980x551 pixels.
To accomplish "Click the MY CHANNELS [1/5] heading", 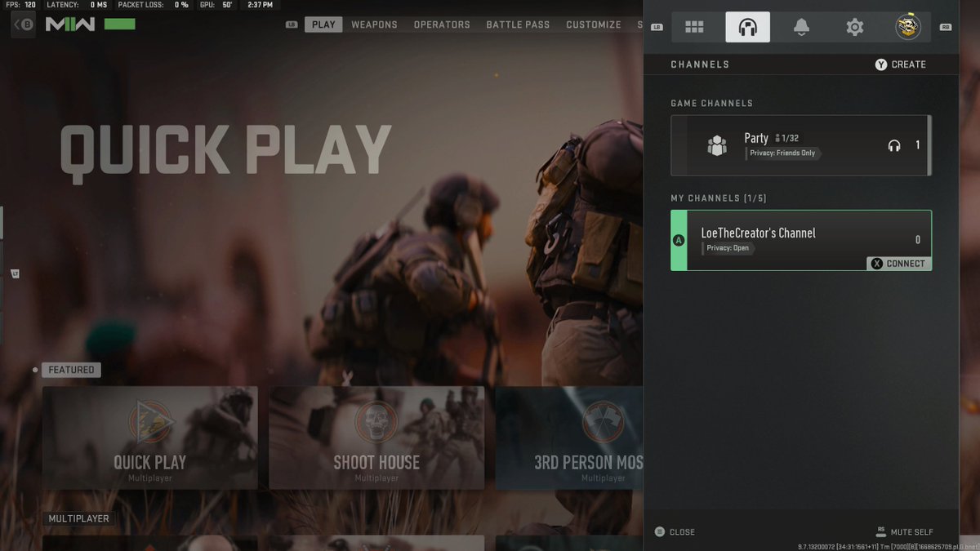I will pos(719,198).
